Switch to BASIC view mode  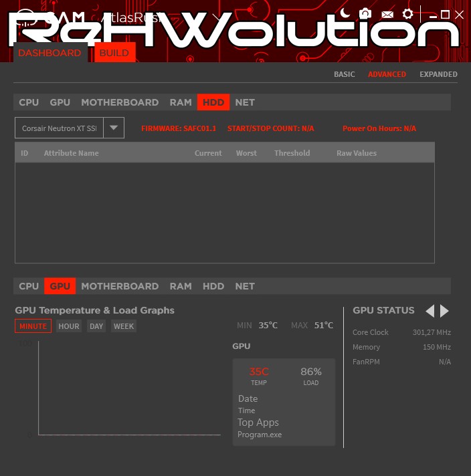coord(345,74)
